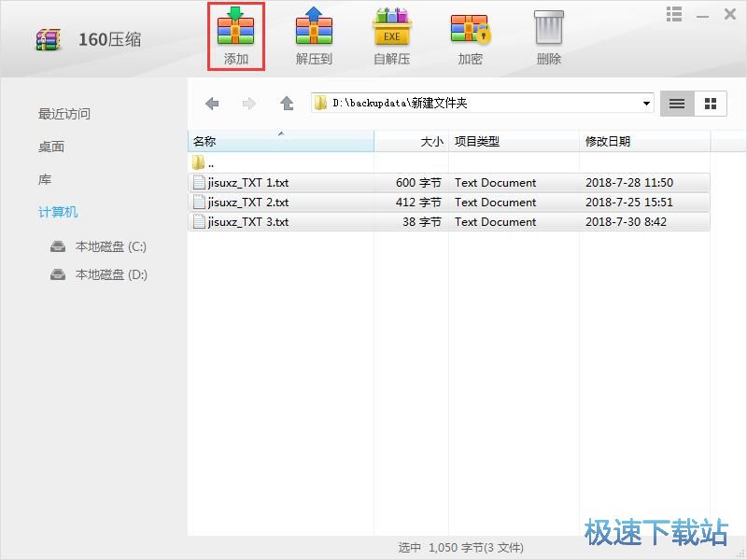Viewport: 747px width, 560px height.
Task: Open 库 in the sidebar
Action: [x=45, y=179]
